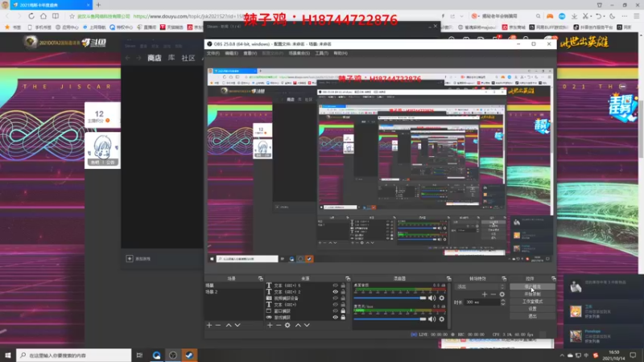Open Task View on the taskbar

(139, 355)
